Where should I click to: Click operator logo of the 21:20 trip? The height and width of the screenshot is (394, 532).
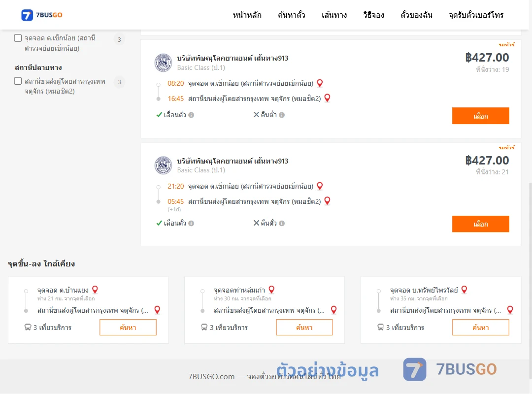(x=163, y=165)
